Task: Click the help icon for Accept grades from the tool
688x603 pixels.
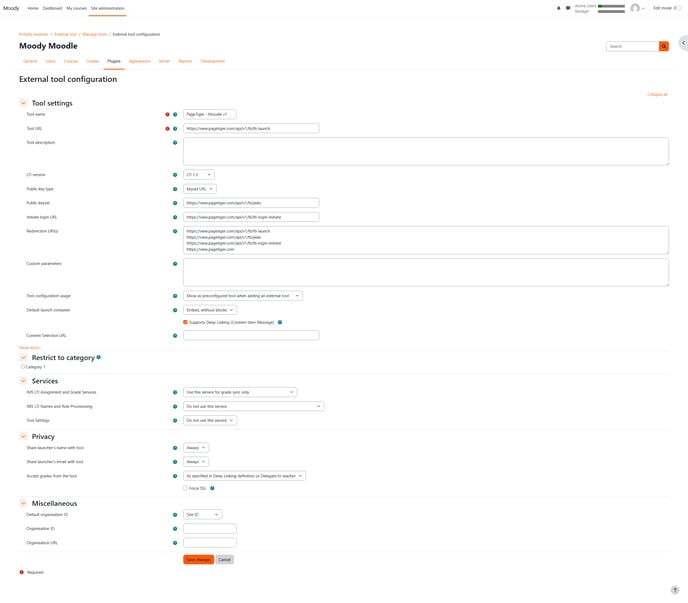Action: [175, 476]
